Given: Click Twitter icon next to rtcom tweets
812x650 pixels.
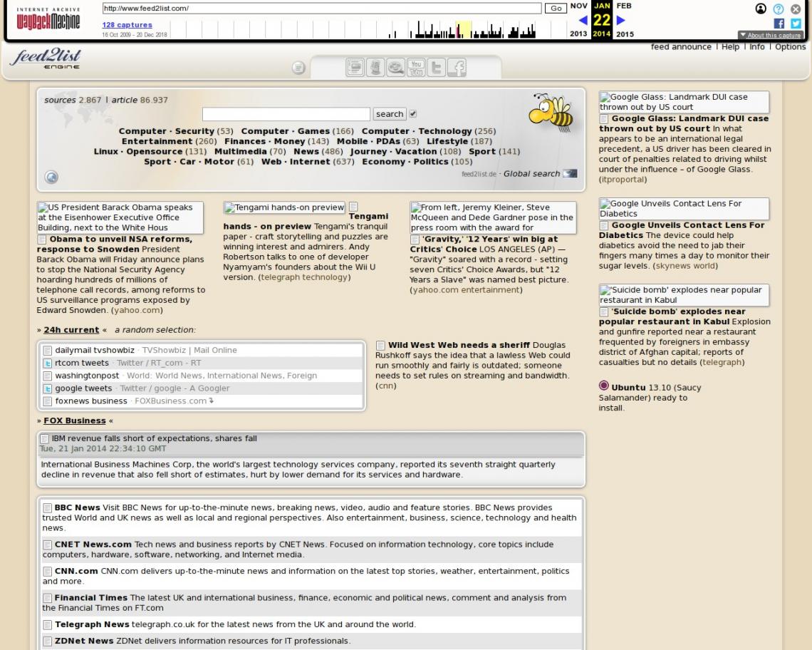Looking at the screenshot, I should pos(48,363).
